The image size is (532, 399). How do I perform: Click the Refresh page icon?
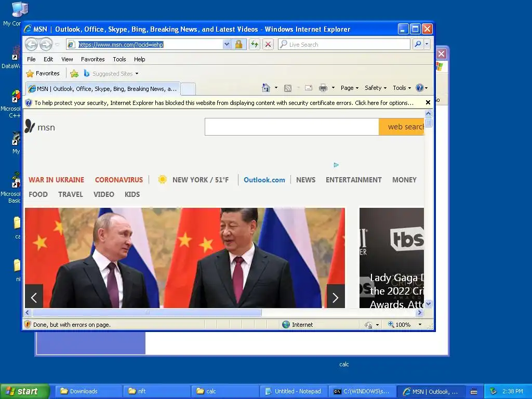pyautogui.click(x=255, y=45)
